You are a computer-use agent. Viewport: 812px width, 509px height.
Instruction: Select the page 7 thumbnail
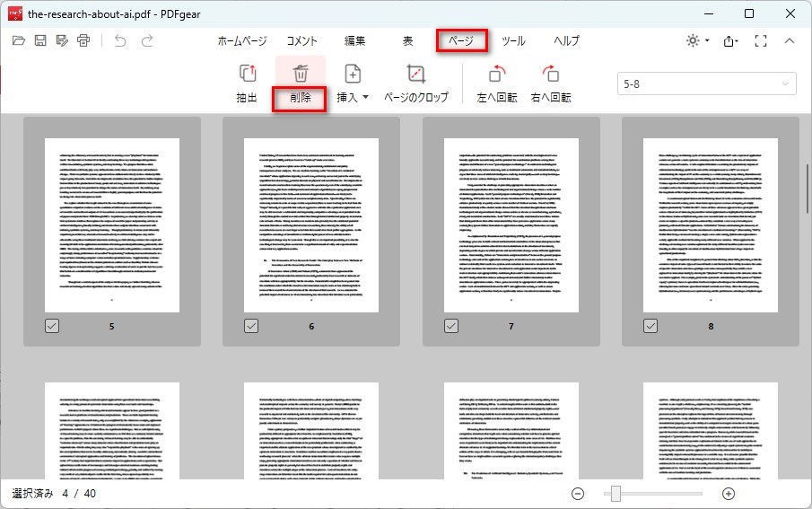coord(511,225)
